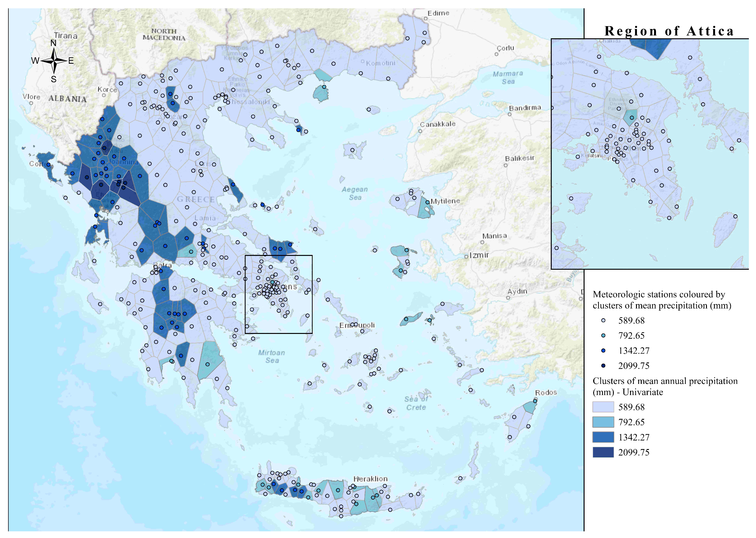Click the Izmir city marker dot

point(466,256)
